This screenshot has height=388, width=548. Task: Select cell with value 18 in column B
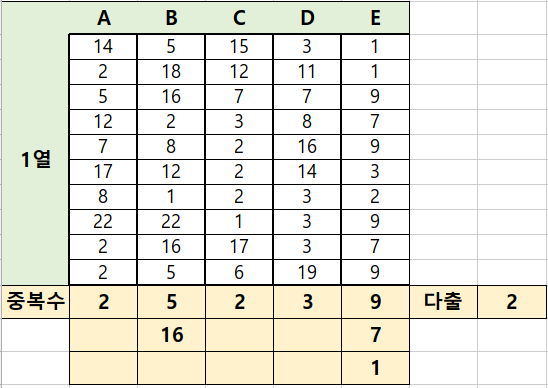(x=171, y=72)
